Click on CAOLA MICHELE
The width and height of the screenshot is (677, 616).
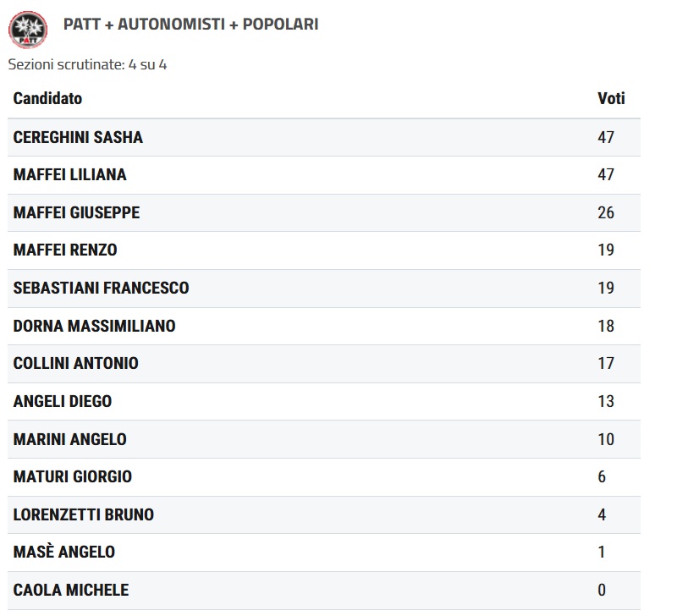[x=71, y=590]
